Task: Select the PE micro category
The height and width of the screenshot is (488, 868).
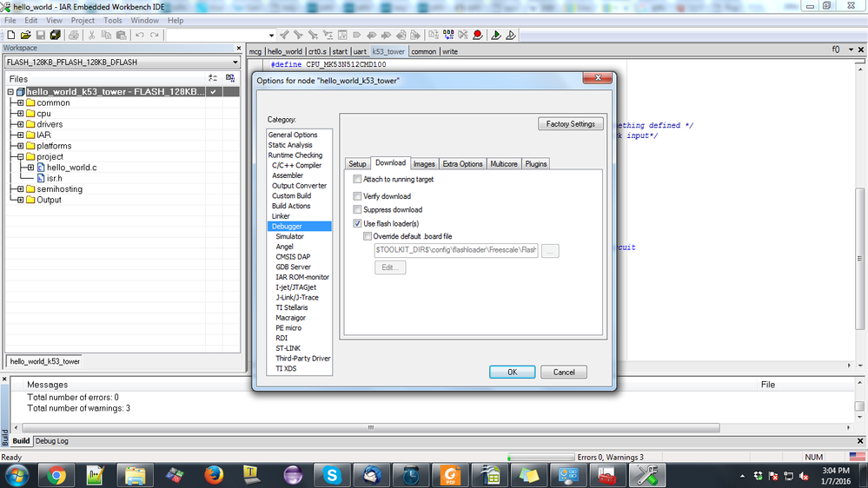Action: point(288,328)
